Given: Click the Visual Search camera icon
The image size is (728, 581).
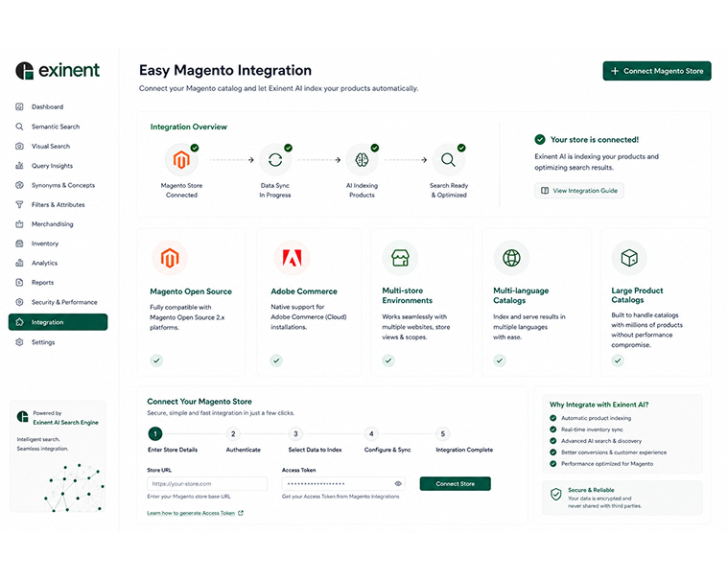Looking at the screenshot, I should coord(19,146).
